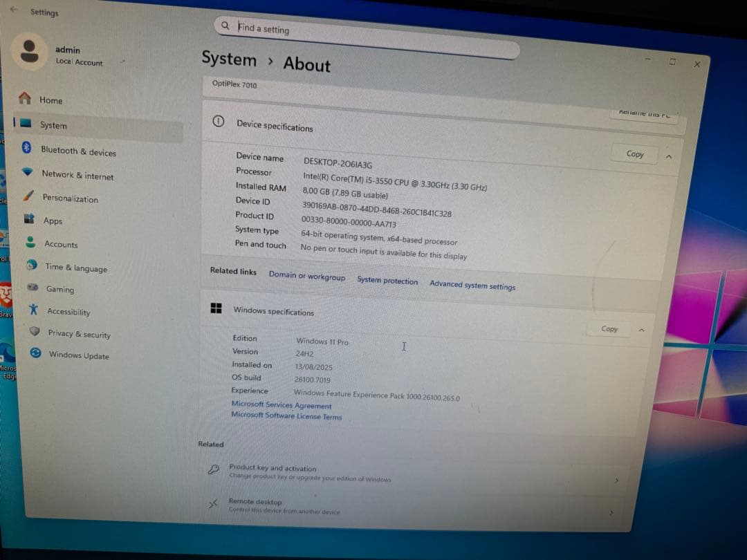Open the Time & language globe icon
The width and height of the screenshot is (747, 560).
(x=32, y=265)
